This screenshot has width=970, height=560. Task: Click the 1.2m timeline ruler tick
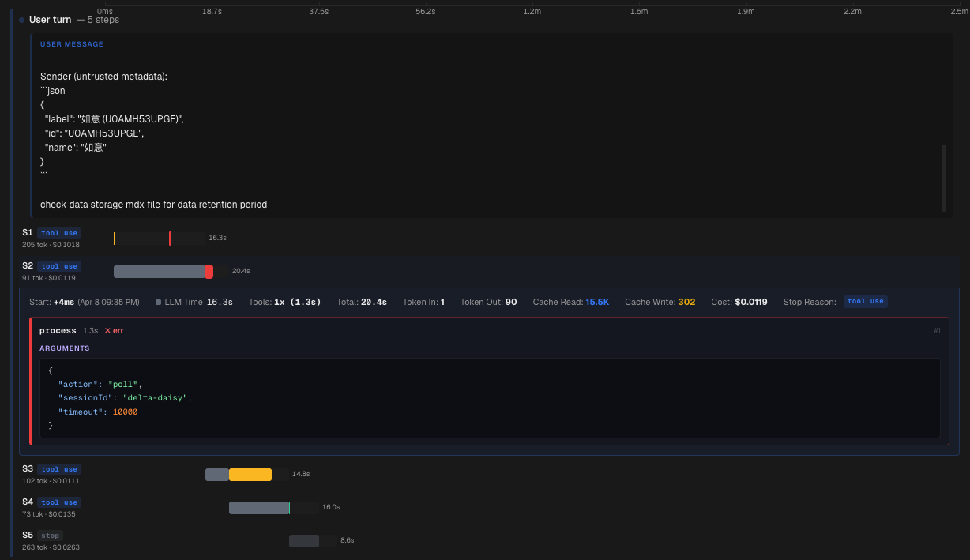pos(532,11)
